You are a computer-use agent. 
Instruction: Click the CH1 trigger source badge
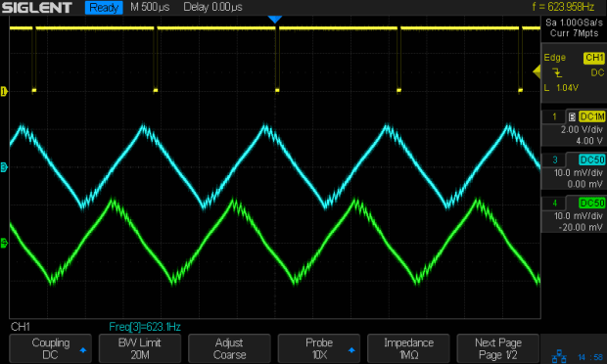(x=594, y=58)
